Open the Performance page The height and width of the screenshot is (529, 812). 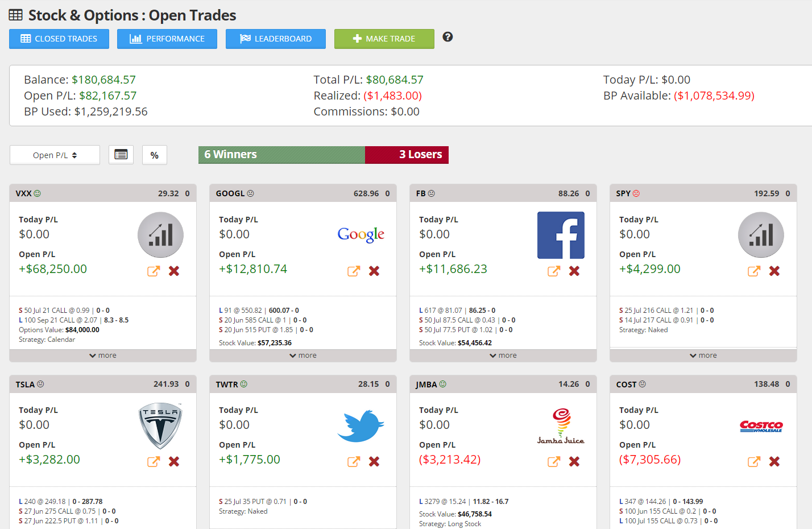coord(167,39)
